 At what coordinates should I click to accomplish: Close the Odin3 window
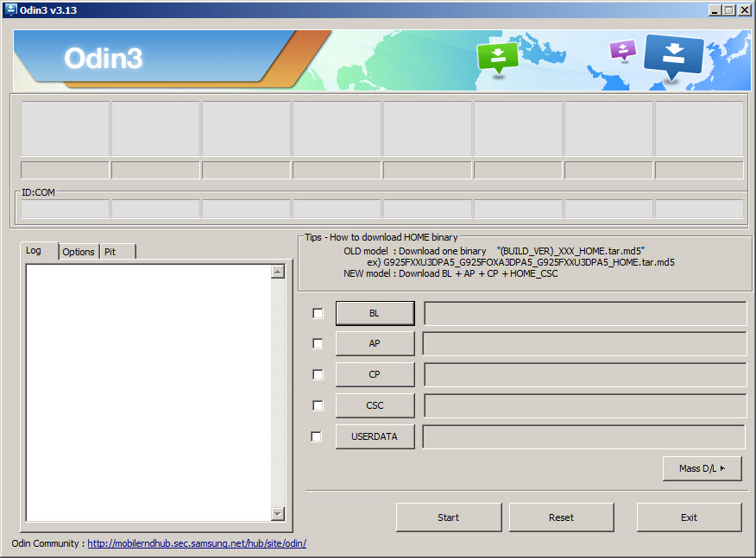(x=744, y=10)
